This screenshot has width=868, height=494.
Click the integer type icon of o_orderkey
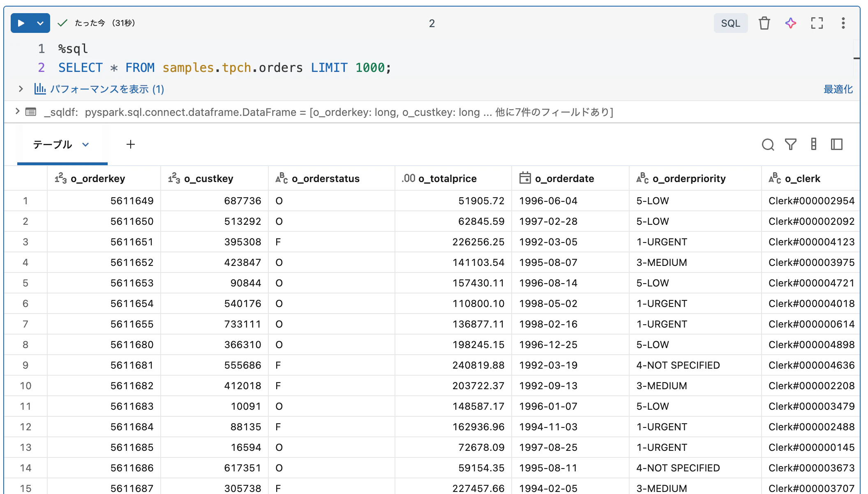pos(61,178)
